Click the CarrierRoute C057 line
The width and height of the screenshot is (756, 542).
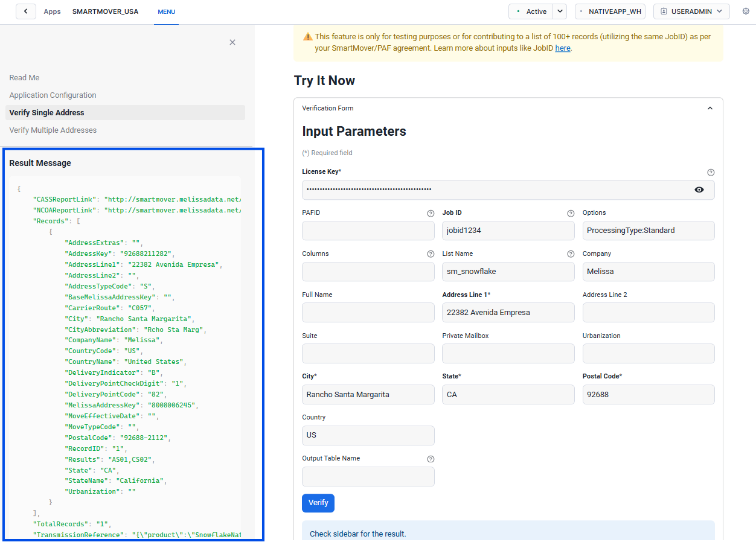click(109, 308)
